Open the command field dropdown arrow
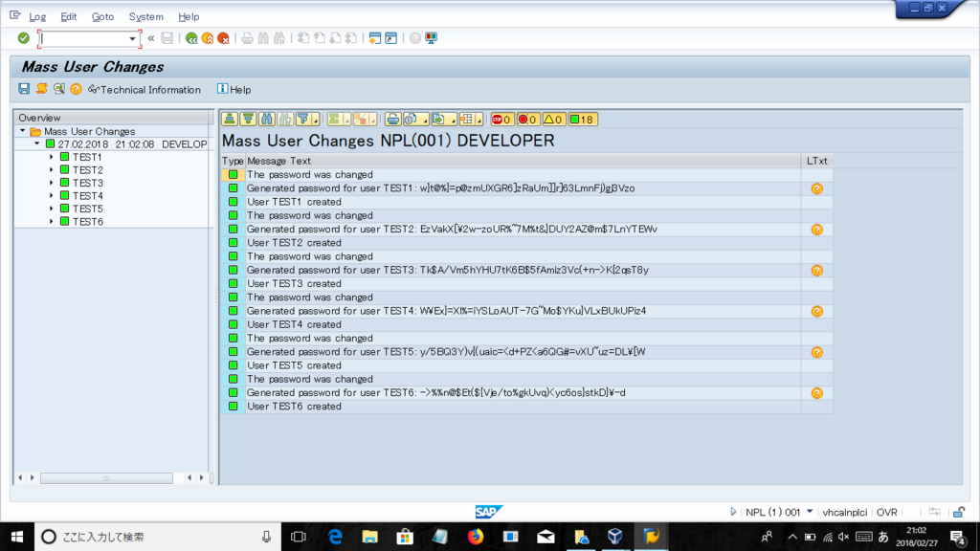Viewport: 980px width, 551px height. click(132, 38)
